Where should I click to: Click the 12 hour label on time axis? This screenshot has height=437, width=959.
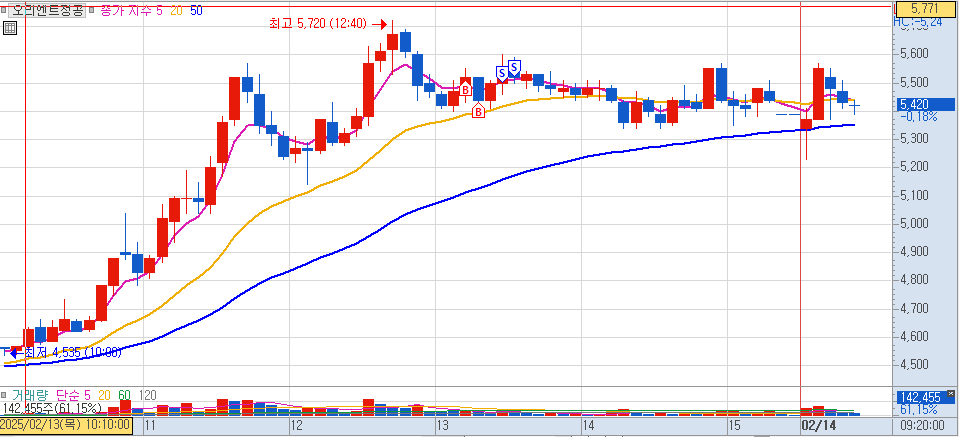point(297,424)
